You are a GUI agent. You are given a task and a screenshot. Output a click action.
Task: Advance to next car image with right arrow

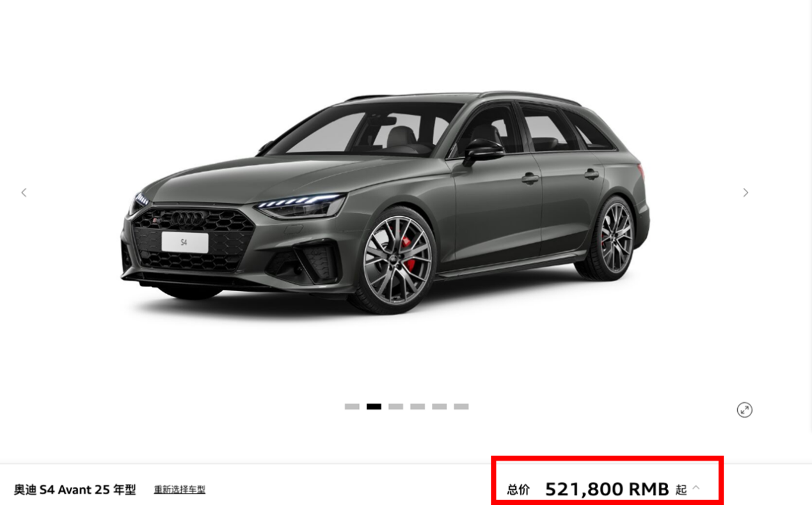click(x=745, y=192)
